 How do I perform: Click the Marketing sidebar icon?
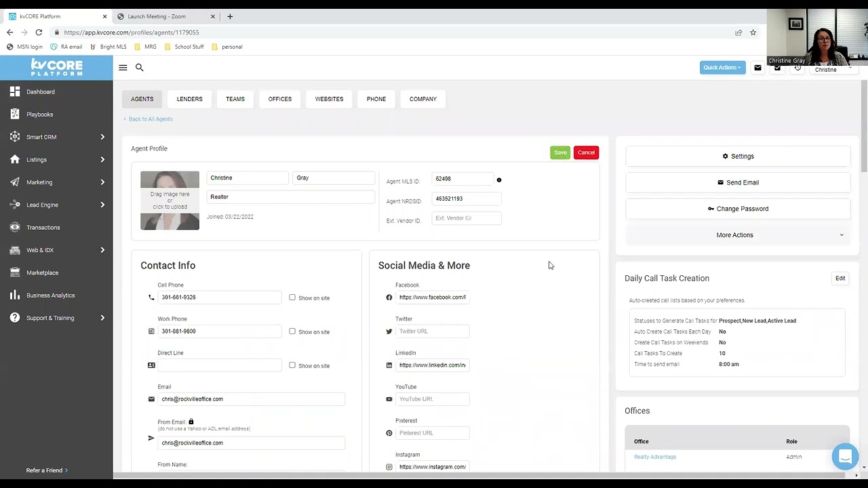(15, 182)
